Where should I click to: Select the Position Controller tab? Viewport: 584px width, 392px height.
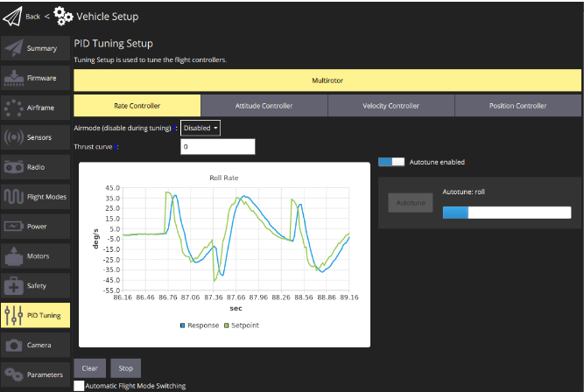click(517, 106)
